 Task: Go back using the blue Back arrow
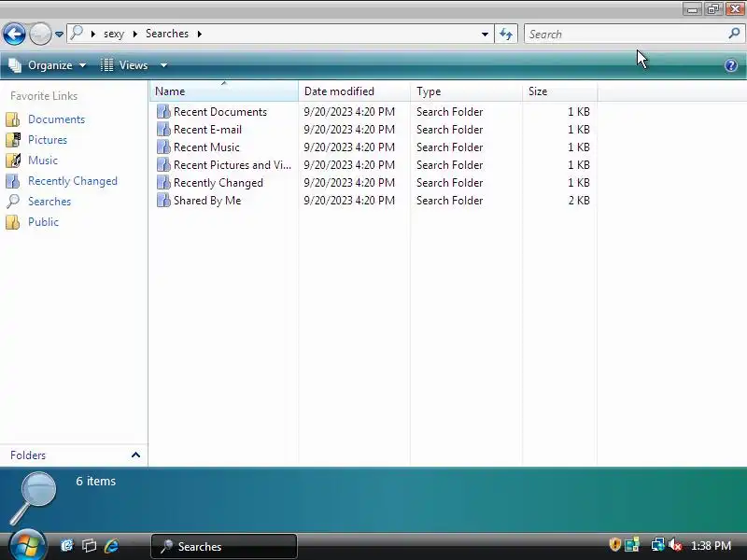coord(14,35)
